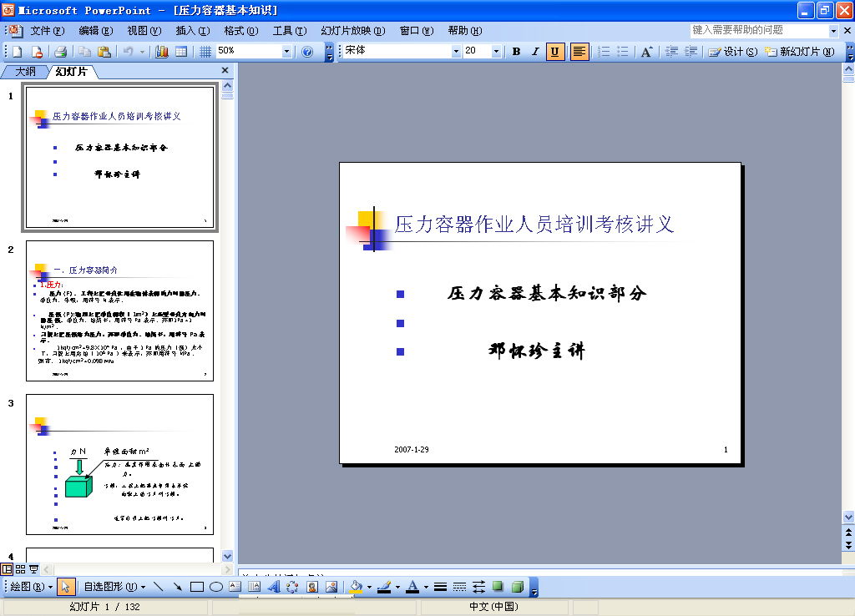The height and width of the screenshot is (616, 855).
Task: Click the Insert Table icon
Action: pos(180,52)
